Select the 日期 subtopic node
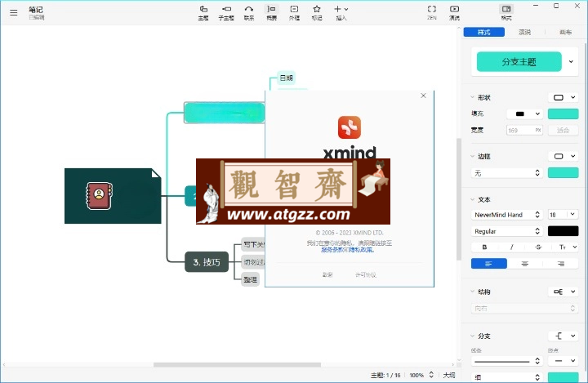 click(286, 78)
